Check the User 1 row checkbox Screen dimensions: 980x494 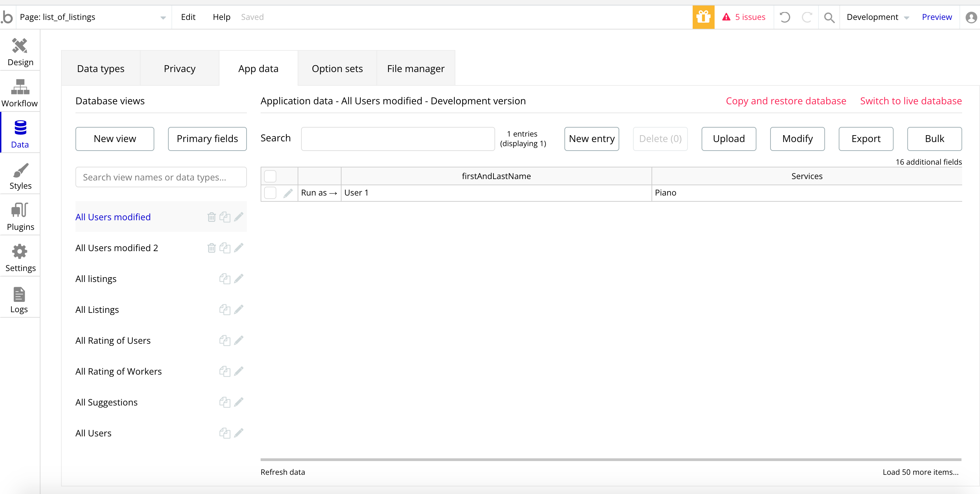tap(270, 193)
